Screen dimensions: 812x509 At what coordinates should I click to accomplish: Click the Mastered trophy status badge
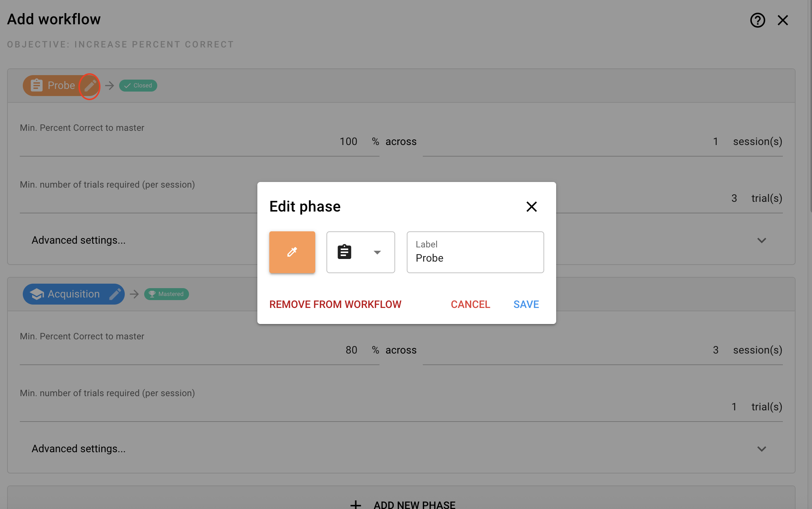click(167, 294)
